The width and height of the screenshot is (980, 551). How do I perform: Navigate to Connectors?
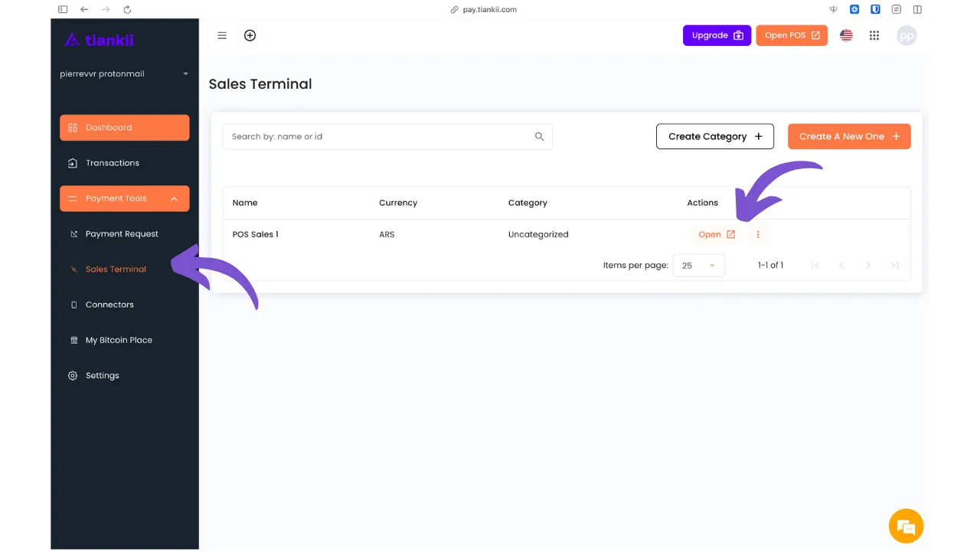pyautogui.click(x=109, y=305)
